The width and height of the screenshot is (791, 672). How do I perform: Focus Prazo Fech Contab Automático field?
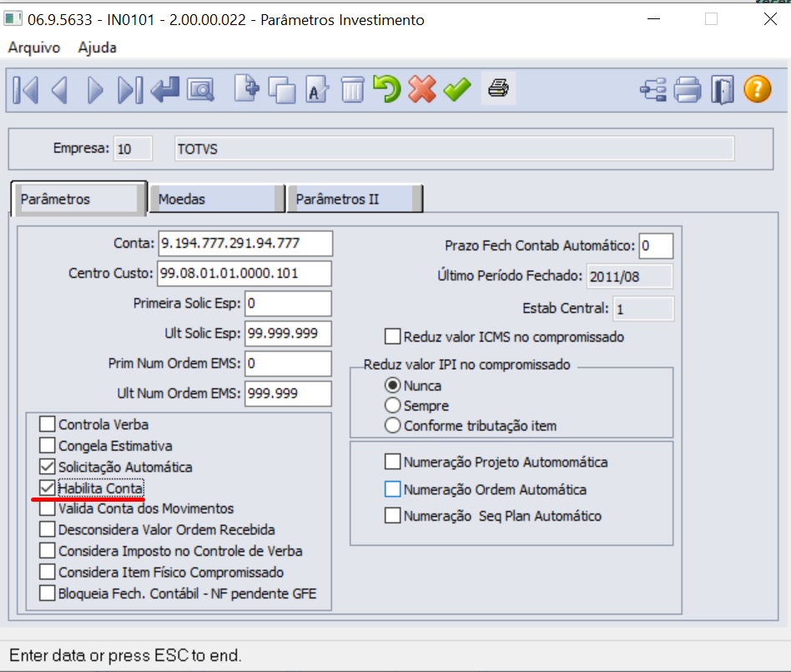click(x=656, y=246)
